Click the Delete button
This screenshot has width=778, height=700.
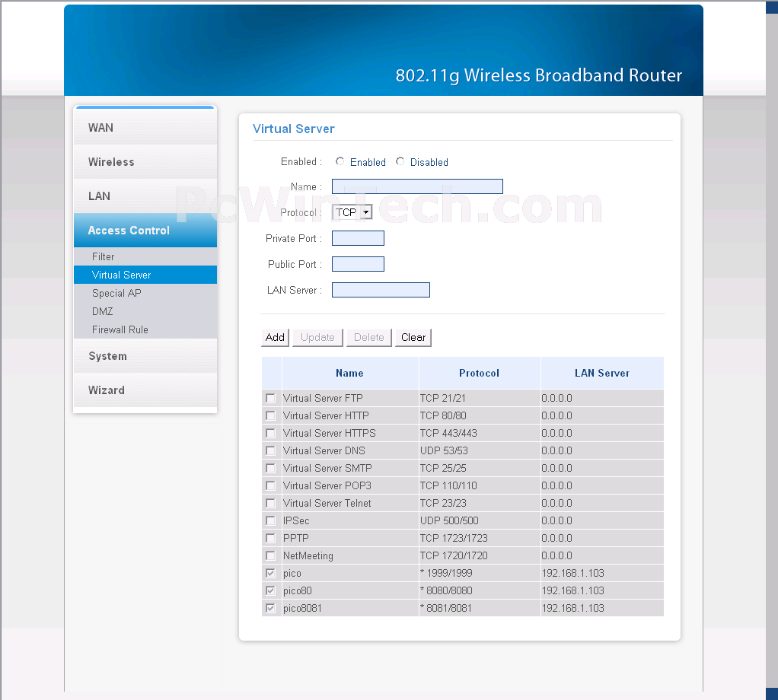tap(368, 338)
